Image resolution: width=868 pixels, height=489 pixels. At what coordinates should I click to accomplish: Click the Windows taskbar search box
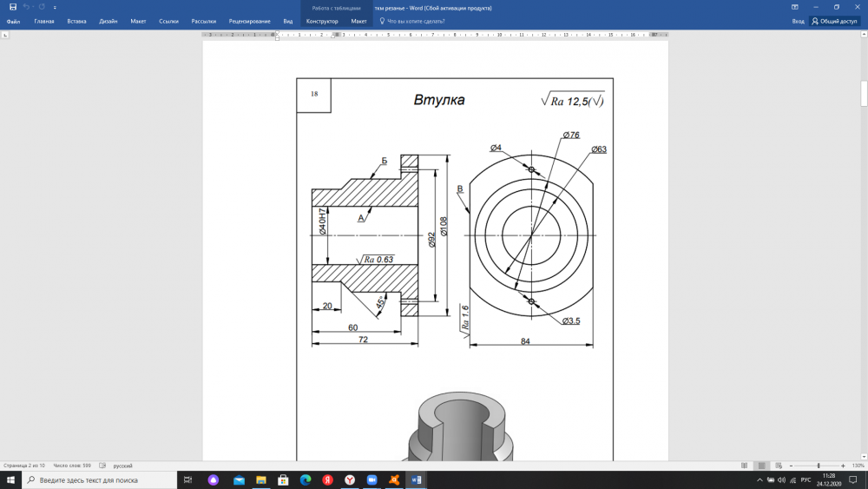coord(100,480)
